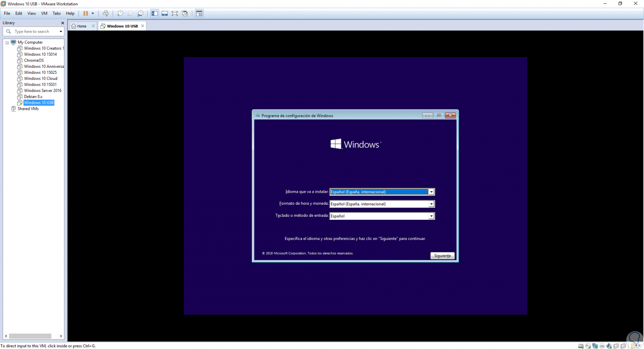
Task: Select the Windows Server 2016 VM
Action: click(43, 91)
